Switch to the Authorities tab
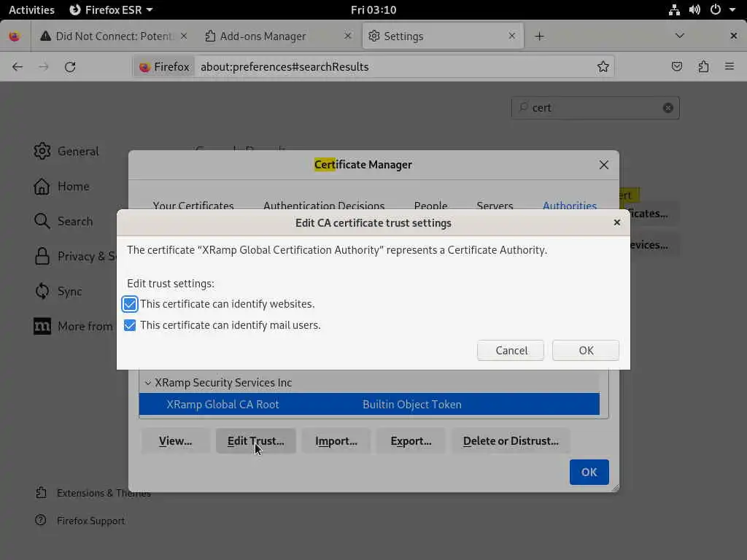Image resolution: width=747 pixels, height=560 pixels. tap(569, 205)
